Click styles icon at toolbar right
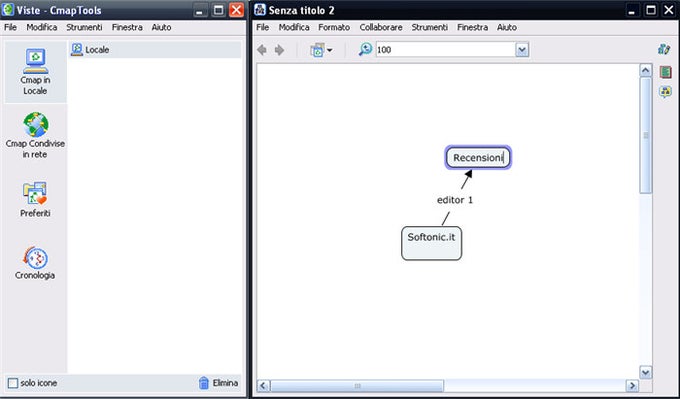The image size is (680, 399). (664, 49)
